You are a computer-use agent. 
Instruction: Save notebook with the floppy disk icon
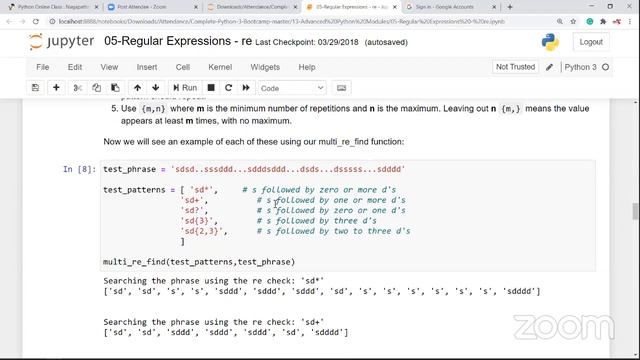click(x=36, y=88)
